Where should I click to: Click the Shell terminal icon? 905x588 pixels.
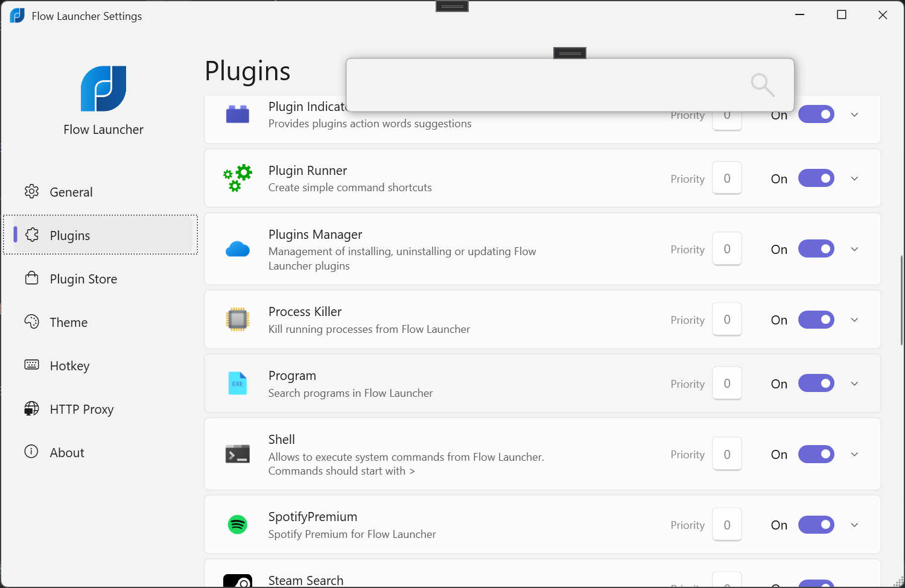(238, 454)
